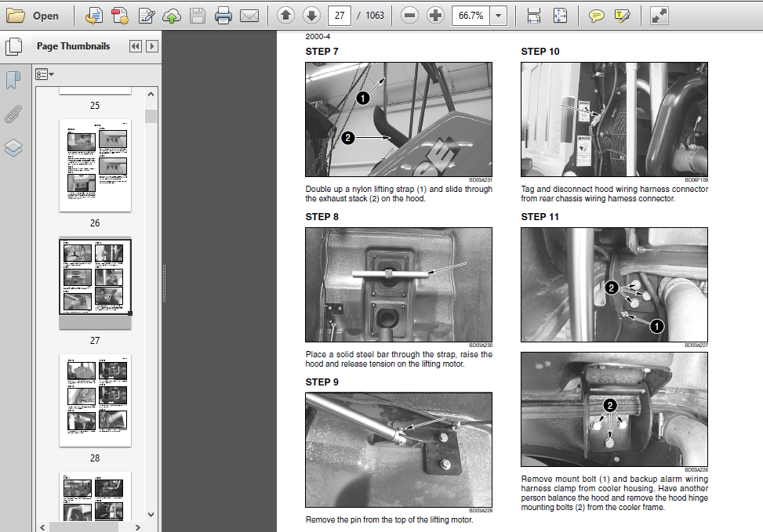The width and height of the screenshot is (763, 532).
Task: Click the add sticky note comment icon
Action: pos(596,16)
